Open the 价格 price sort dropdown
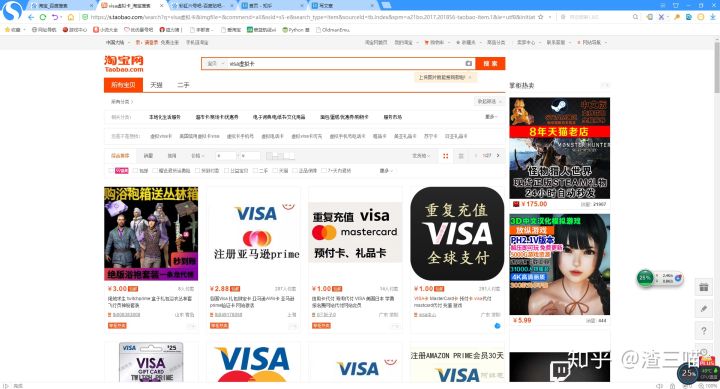 click(x=198, y=156)
